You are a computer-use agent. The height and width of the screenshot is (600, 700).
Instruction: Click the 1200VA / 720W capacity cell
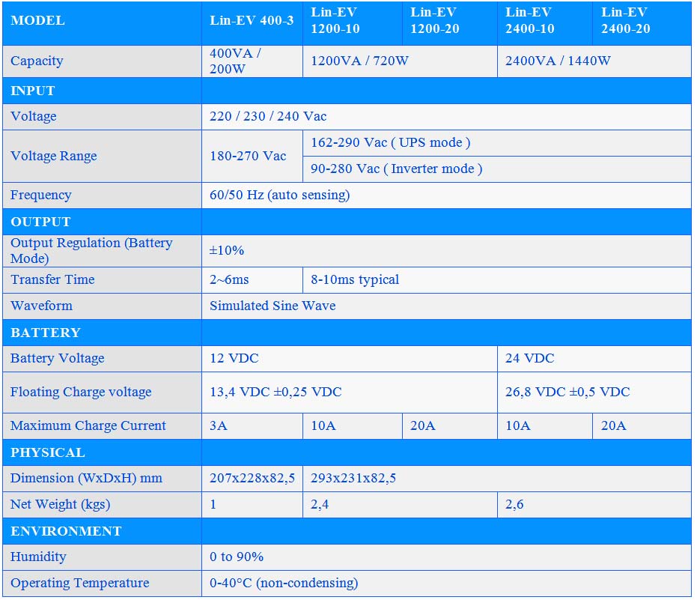pos(400,61)
